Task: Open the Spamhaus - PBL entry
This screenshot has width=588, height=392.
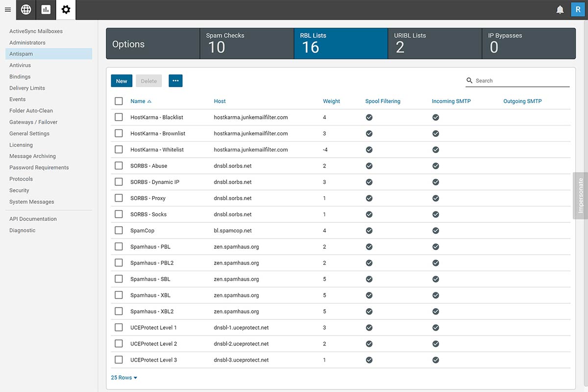Action: coord(150,247)
